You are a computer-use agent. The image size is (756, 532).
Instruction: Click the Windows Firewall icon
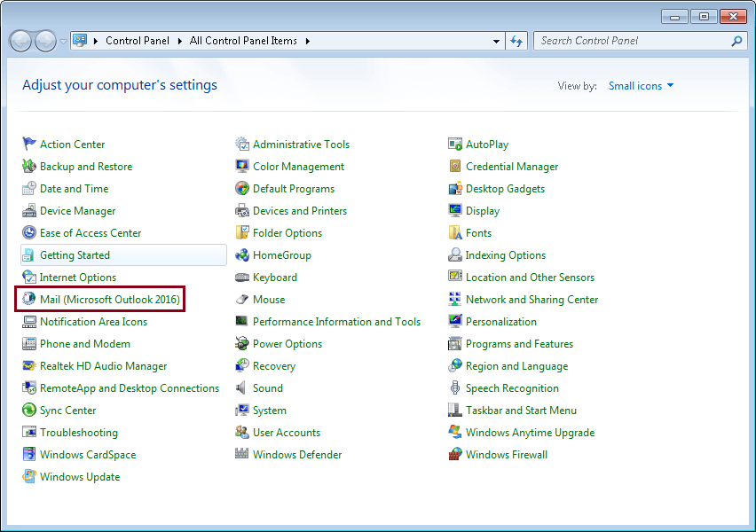point(455,454)
